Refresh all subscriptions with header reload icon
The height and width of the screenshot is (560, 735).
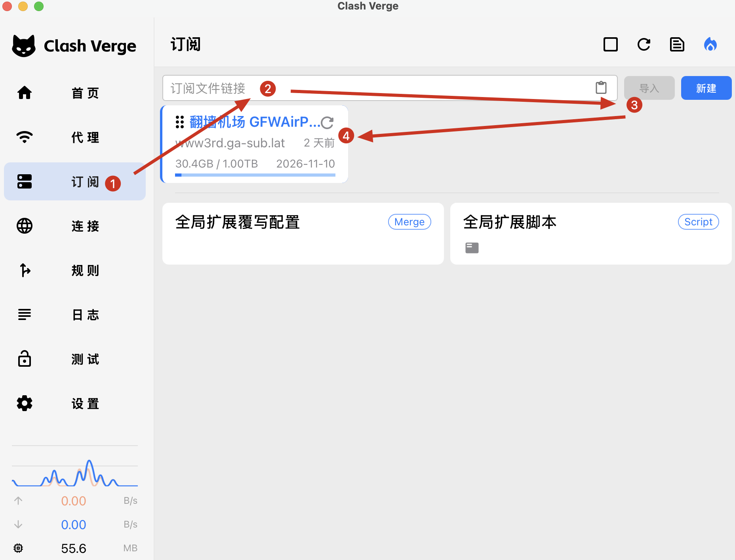[x=644, y=44]
